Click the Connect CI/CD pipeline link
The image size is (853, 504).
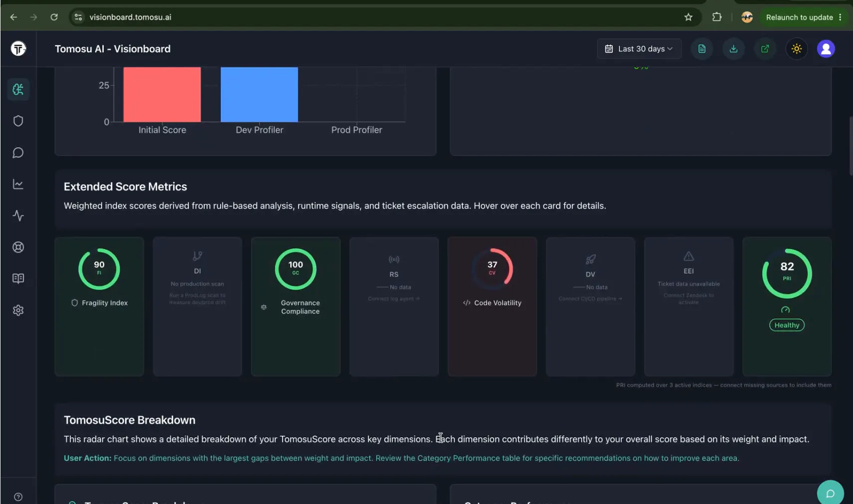(x=590, y=299)
